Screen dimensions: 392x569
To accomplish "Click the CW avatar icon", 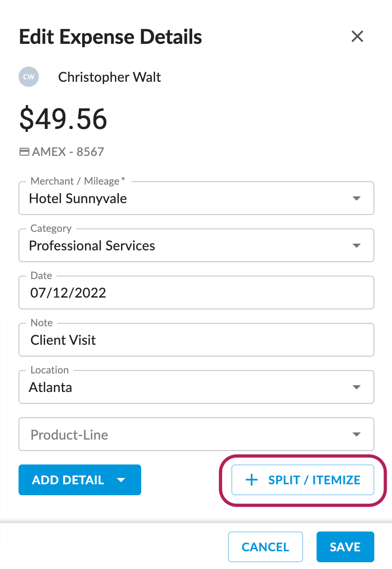I will [x=28, y=77].
